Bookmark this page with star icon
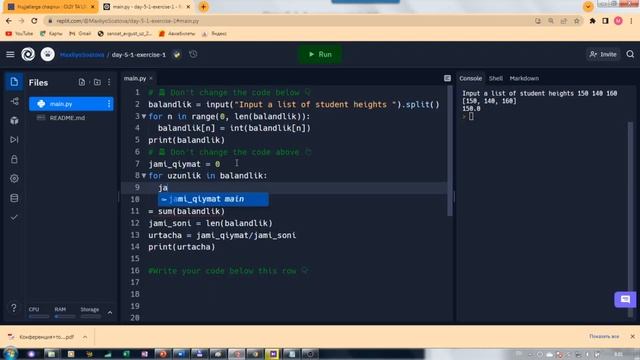 tap(577, 21)
